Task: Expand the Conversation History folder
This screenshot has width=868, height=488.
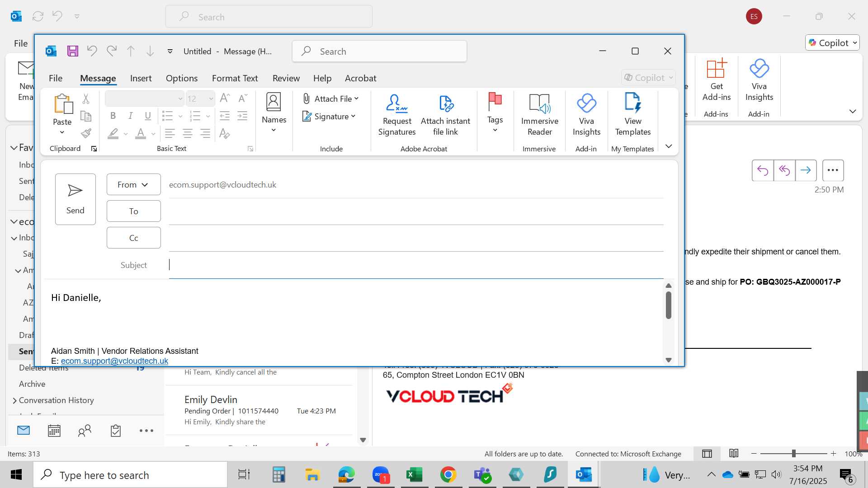Action: click(15, 400)
